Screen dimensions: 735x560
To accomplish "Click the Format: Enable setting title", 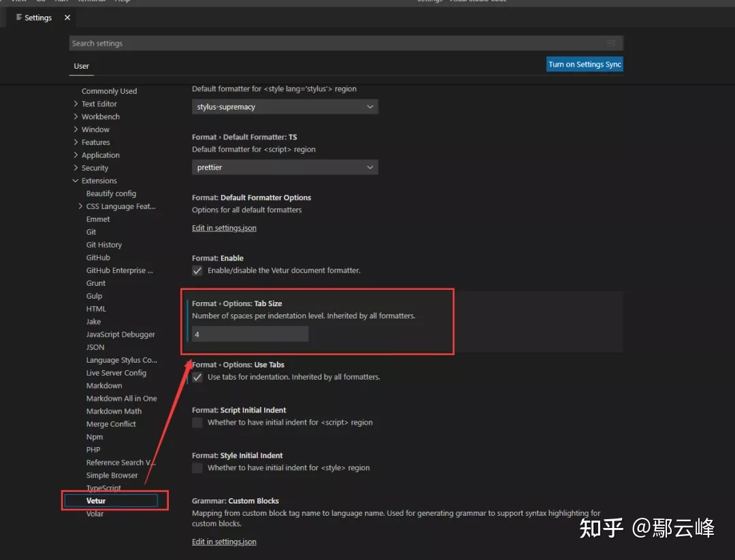I will point(218,258).
